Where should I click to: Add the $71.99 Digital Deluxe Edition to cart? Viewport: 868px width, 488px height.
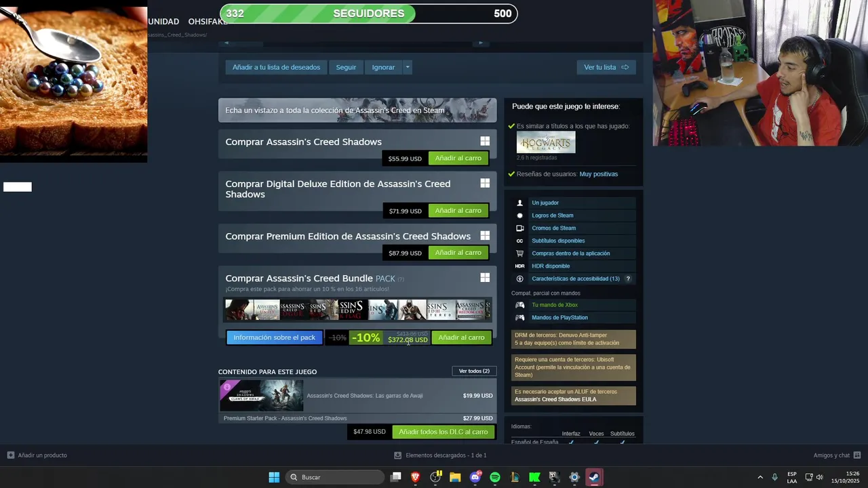pyautogui.click(x=458, y=211)
